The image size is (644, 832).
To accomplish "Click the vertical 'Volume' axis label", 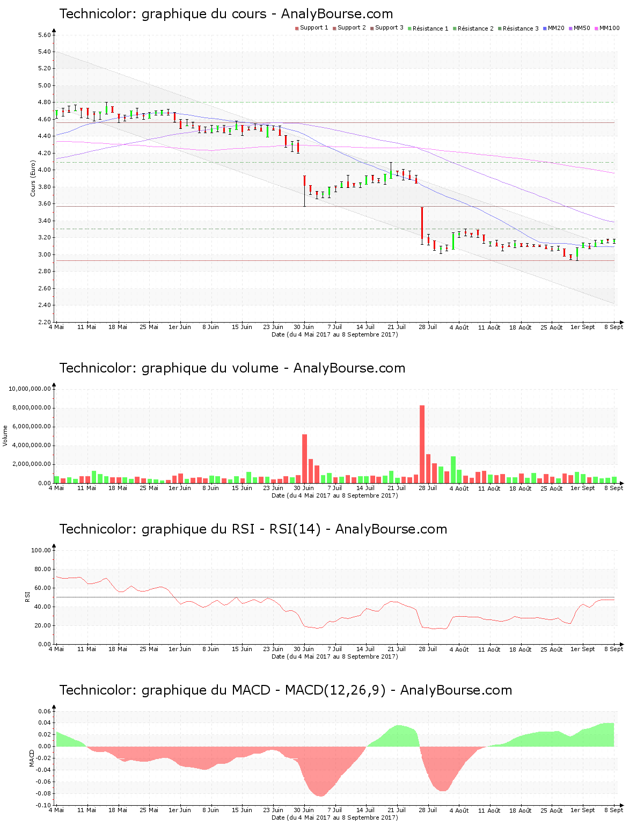I will (x=5, y=435).
